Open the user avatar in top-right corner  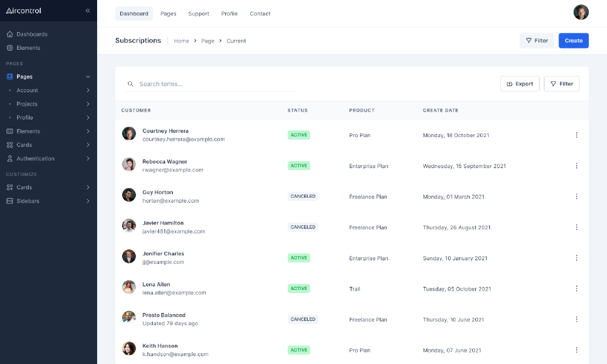coord(581,12)
